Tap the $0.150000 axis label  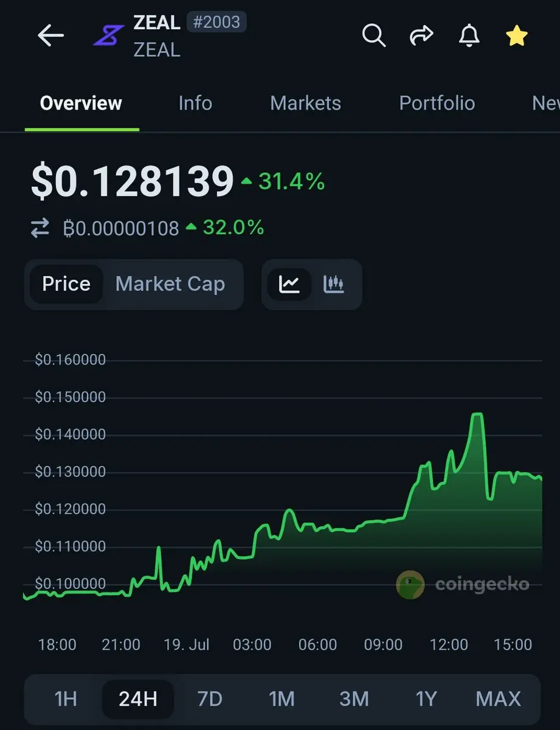(70, 397)
